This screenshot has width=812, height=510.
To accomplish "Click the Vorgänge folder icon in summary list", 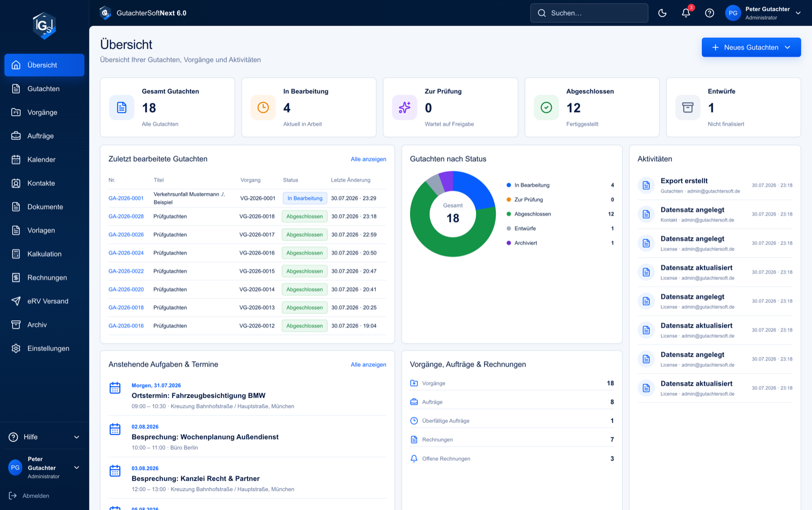I will point(414,383).
